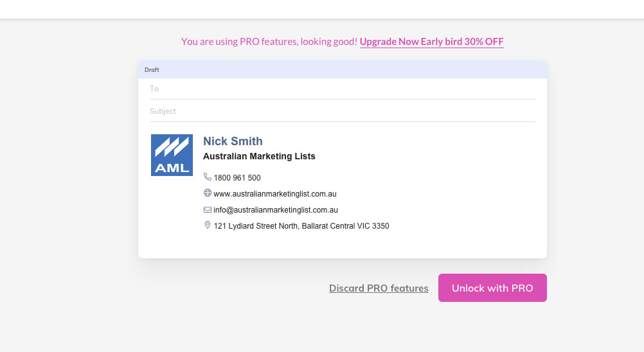Click the AML logo image

click(x=172, y=155)
